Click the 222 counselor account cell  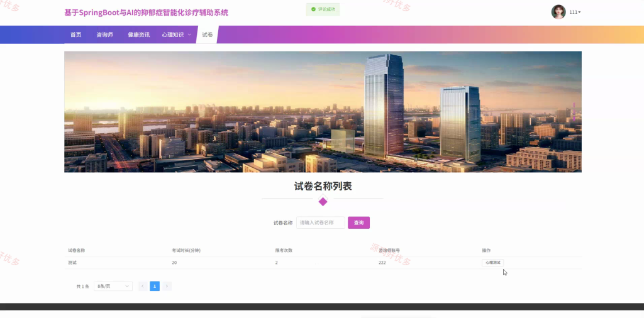pos(382,263)
